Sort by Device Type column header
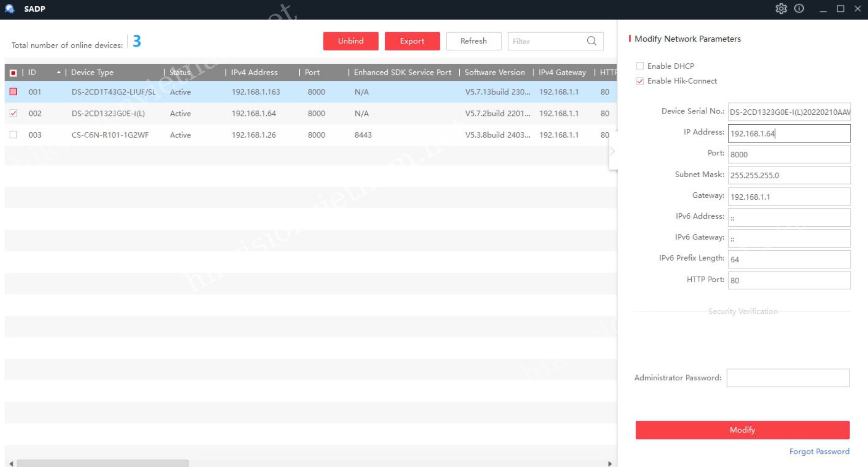The width and height of the screenshot is (868, 467). [x=92, y=72]
